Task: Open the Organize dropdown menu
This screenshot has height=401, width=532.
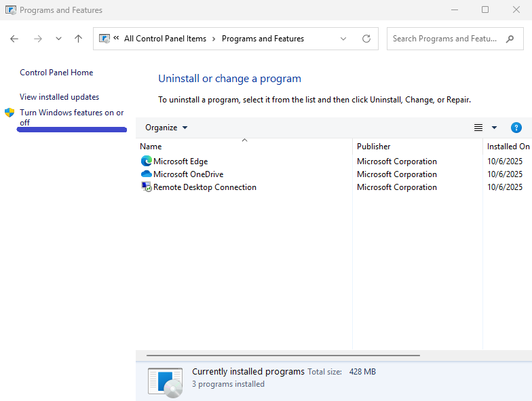Action: point(166,128)
